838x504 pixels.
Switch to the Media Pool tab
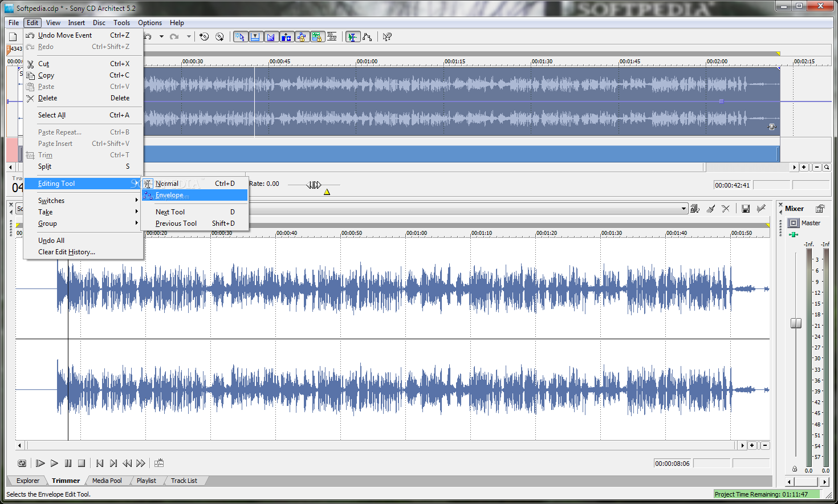[x=107, y=481]
